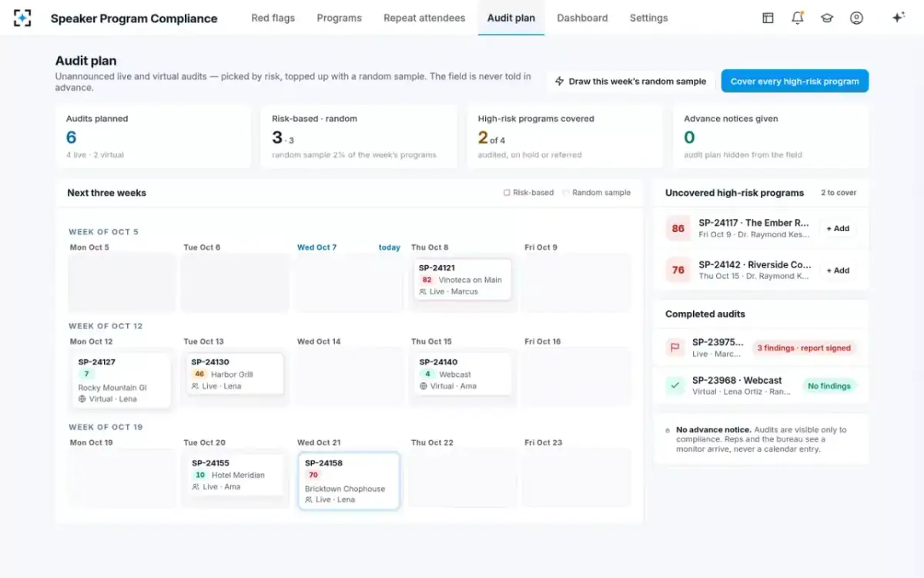The width and height of the screenshot is (924, 578).
Task: Open audit card SP-24121 Vinoteca on Main
Action: tap(462, 280)
